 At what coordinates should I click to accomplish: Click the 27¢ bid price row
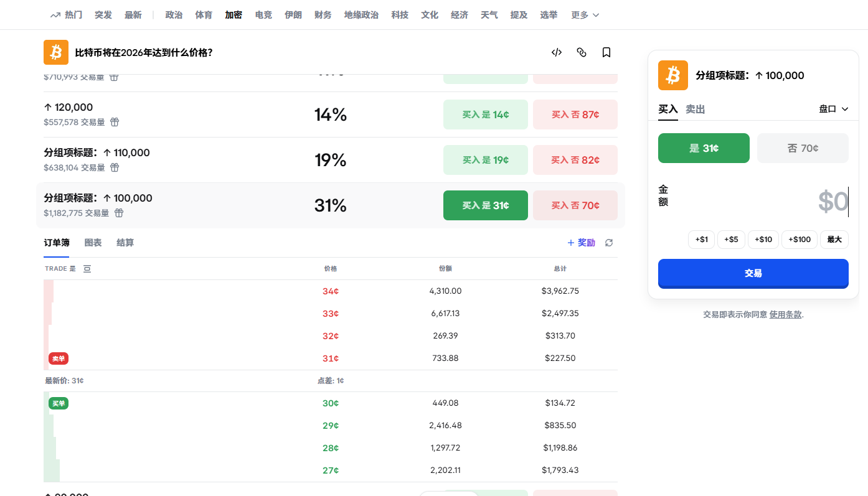[331, 470]
